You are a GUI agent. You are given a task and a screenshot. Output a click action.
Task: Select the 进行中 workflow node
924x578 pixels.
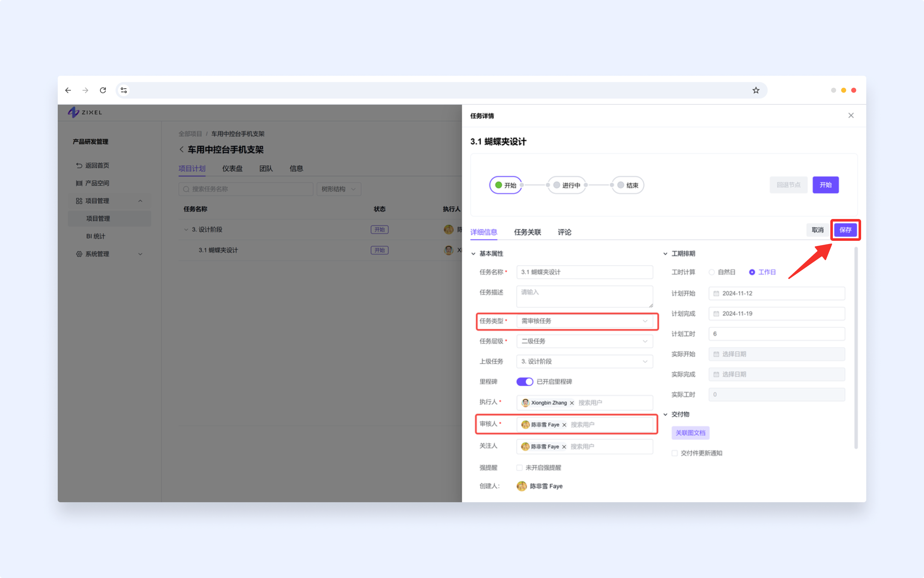point(567,185)
